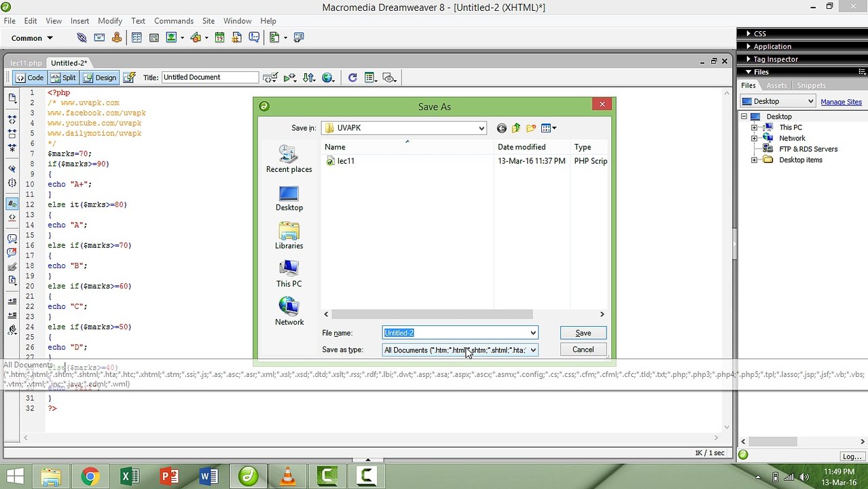Click in the File name input field

(455, 333)
